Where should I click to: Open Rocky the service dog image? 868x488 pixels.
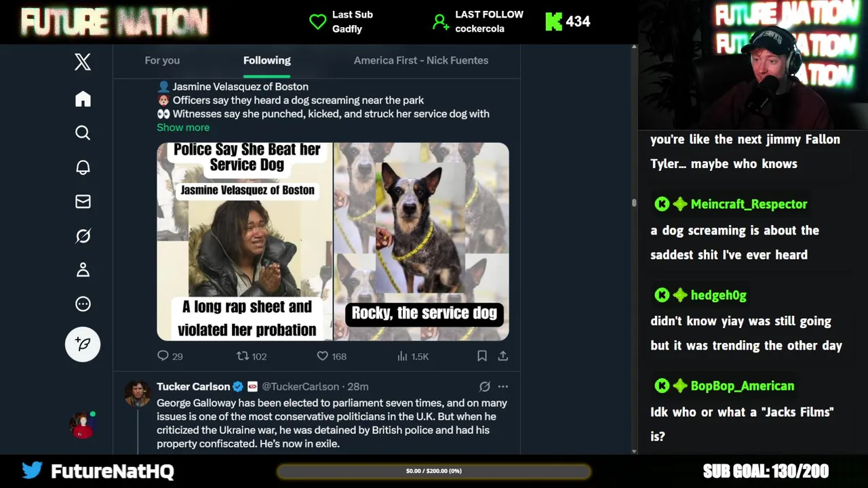click(x=421, y=241)
